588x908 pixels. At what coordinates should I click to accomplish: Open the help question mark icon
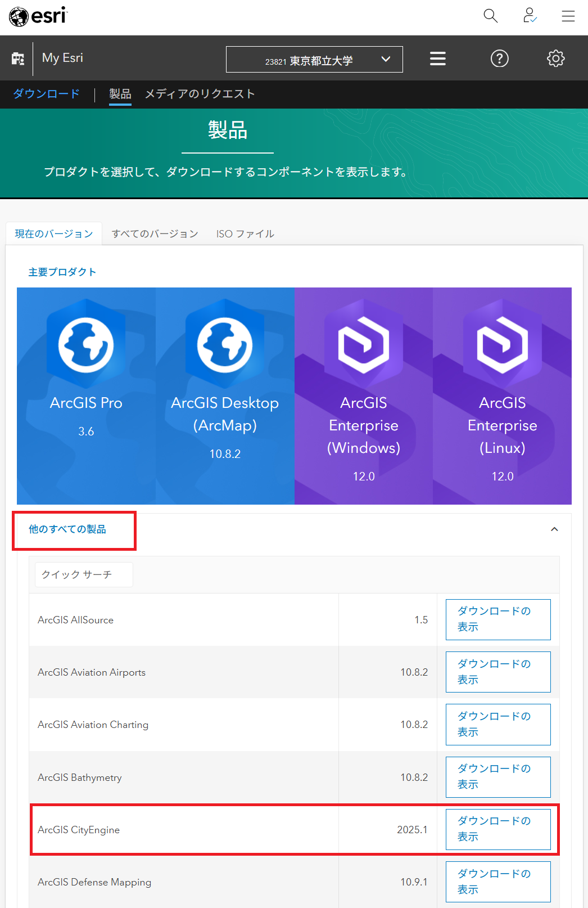click(499, 59)
